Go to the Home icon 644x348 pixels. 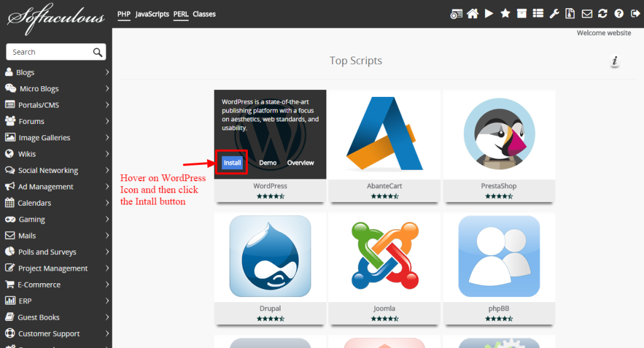pyautogui.click(x=472, y=14)
